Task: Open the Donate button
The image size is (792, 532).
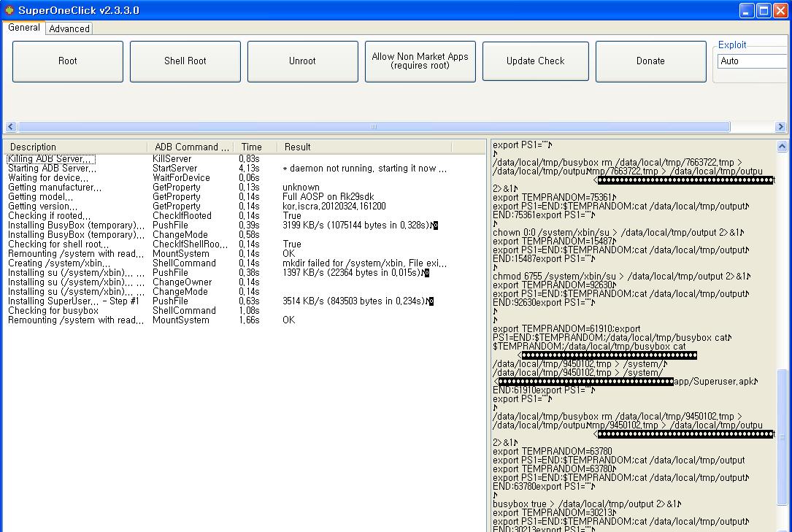Action: pyautogui.click(x=650, y=61)
